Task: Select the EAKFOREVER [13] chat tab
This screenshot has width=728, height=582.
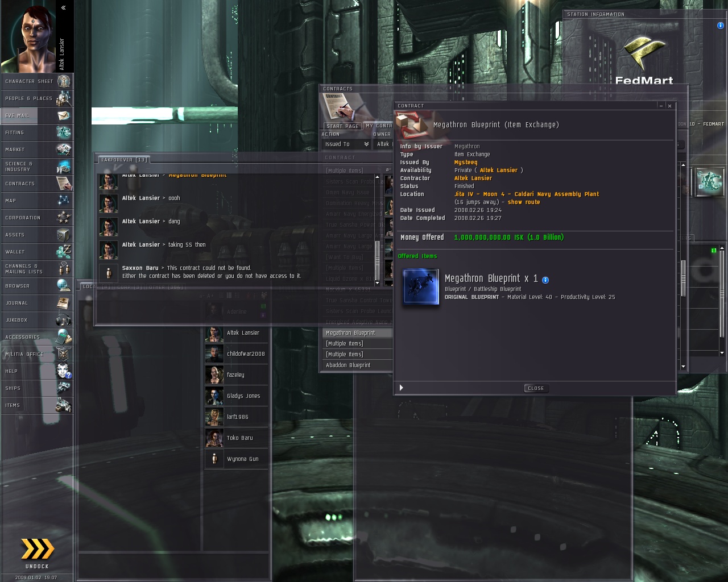Action: pos(125,160)
